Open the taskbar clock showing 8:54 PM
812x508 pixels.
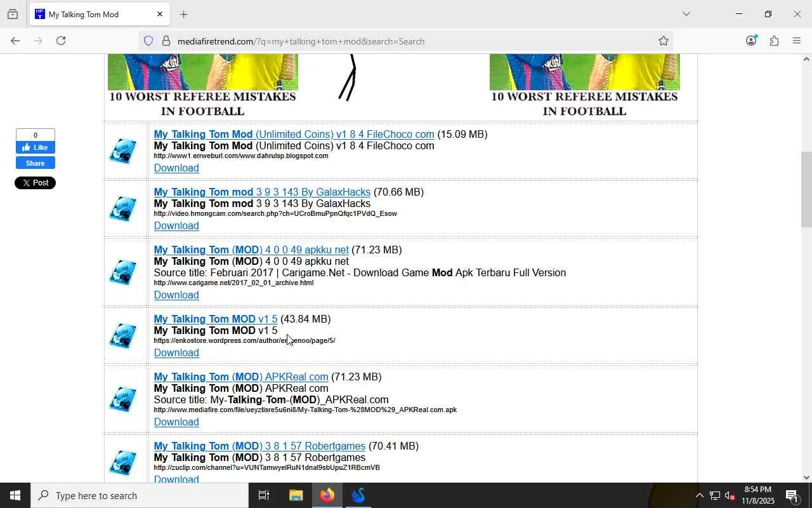pyautogui.click(x=758, y=495)
